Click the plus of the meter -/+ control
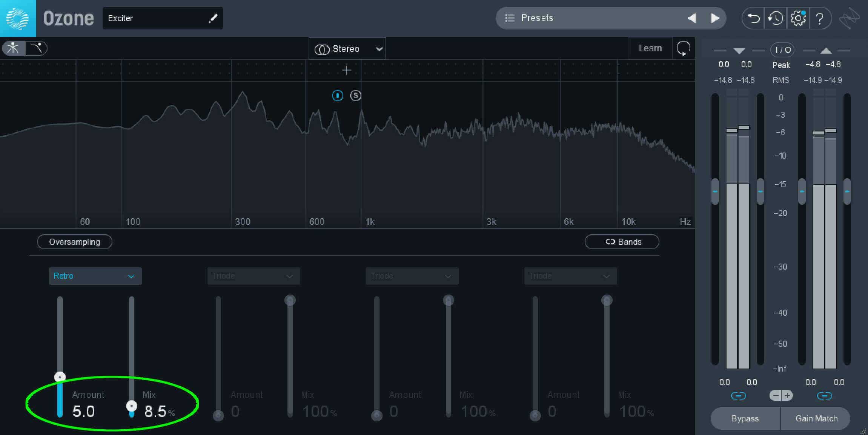Viewport: 868px width, 435px height. click(x=787, y=395)
